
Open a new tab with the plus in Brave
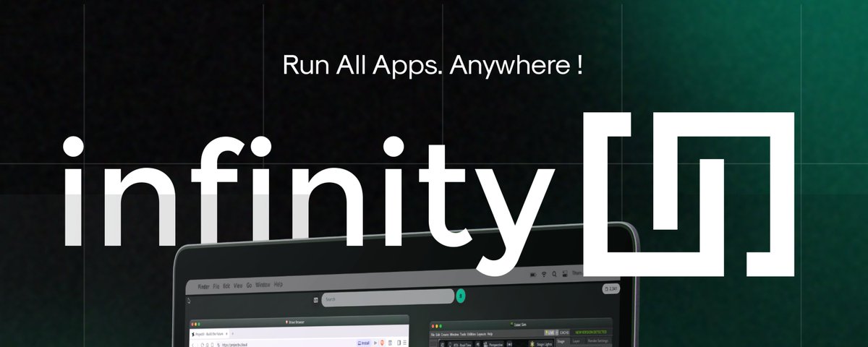[232, 334]
